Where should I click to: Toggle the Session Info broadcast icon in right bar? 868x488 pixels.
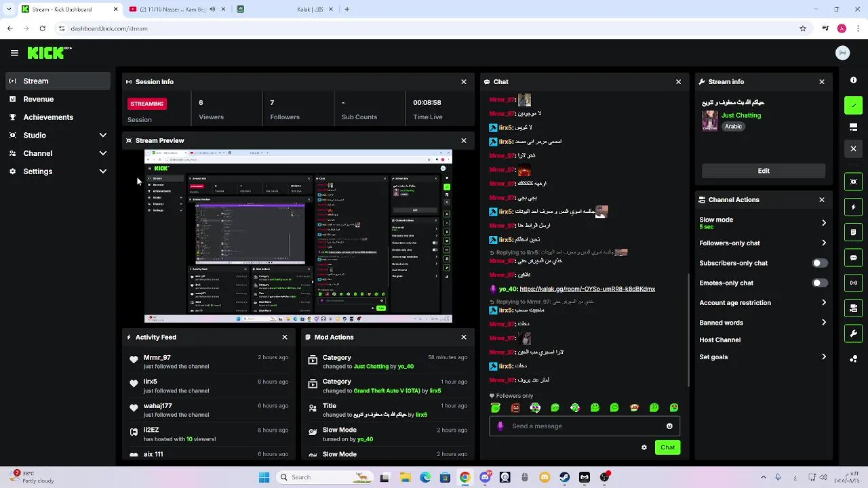pos(853,283)
